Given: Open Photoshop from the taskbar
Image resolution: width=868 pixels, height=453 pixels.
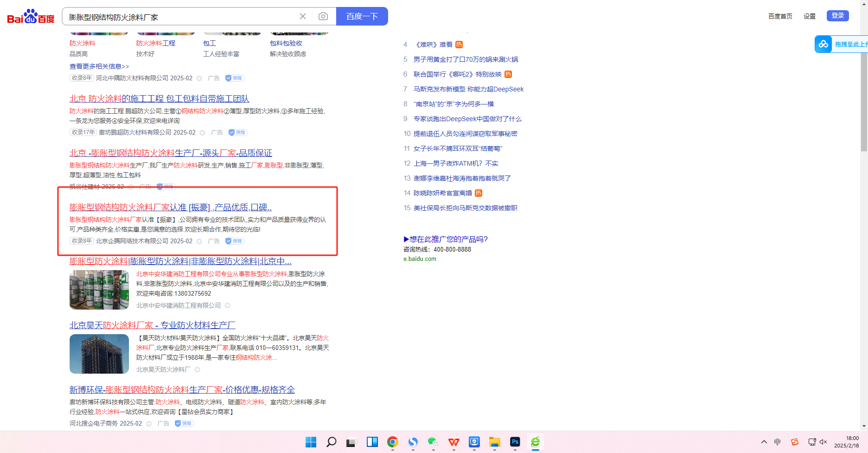Looking at the screenshot, I should click(515, 442).
